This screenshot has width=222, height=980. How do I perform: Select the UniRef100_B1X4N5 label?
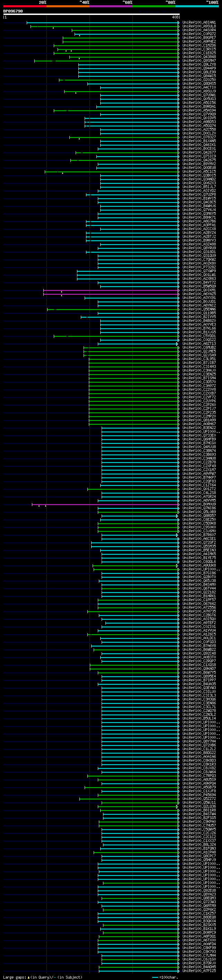(x=199, y=141)
